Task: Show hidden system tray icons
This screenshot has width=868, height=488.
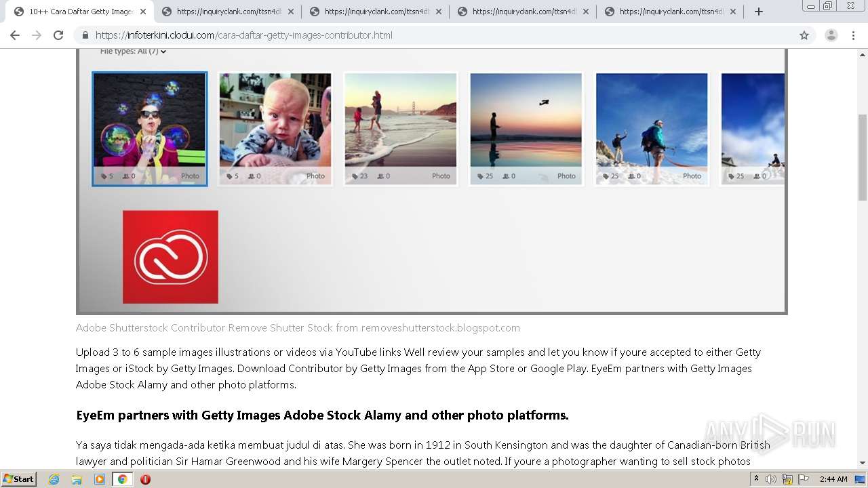Action: [x=756, y=479]
